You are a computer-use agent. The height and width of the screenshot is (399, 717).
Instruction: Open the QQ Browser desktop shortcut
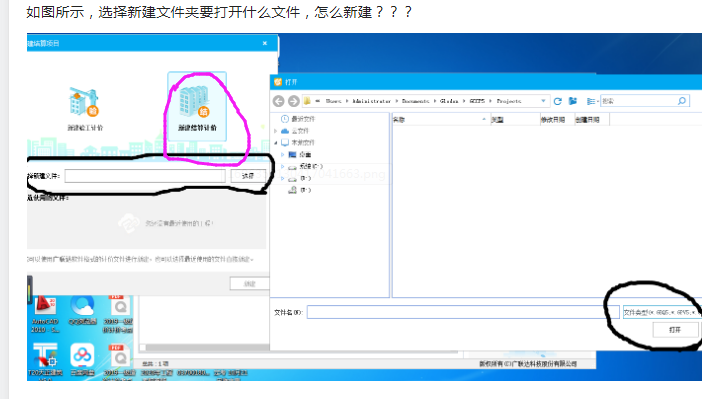click(x=83, y=311)
